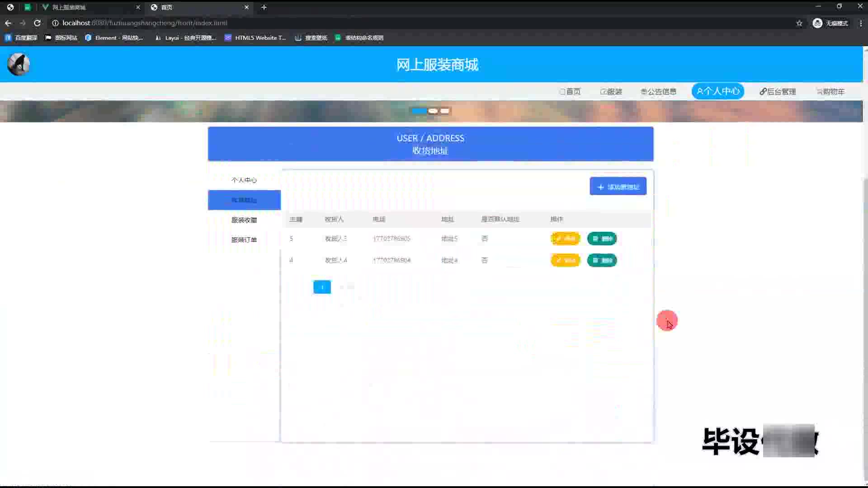
Task: Open 个人中心 in the left sidebar
Action: 244,180
